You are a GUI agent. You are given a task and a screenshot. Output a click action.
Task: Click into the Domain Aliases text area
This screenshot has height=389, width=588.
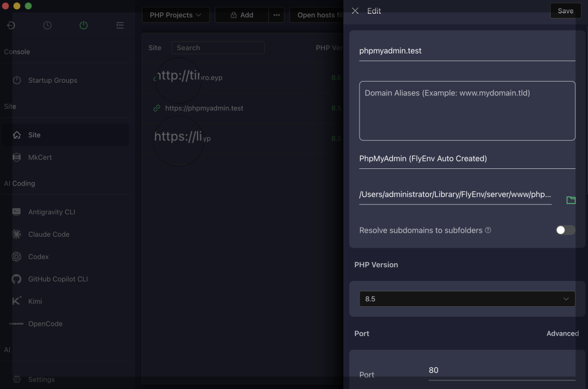pos(467,111)
